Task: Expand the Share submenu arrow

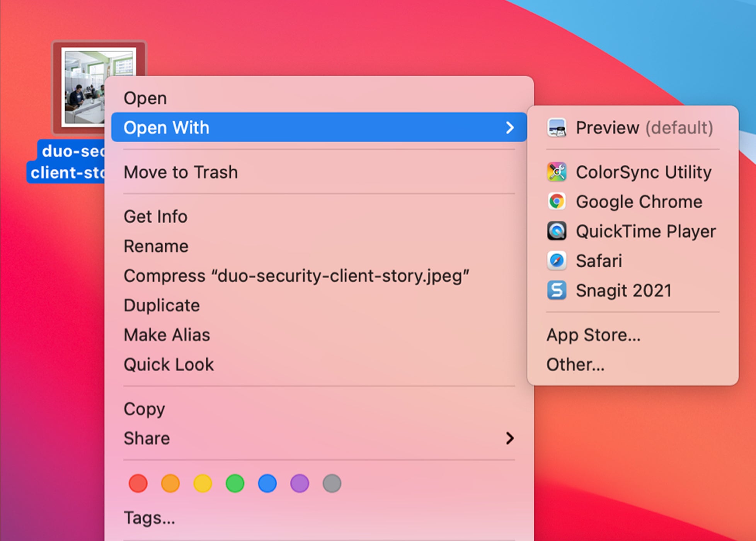Action: (x=510, y=438)
